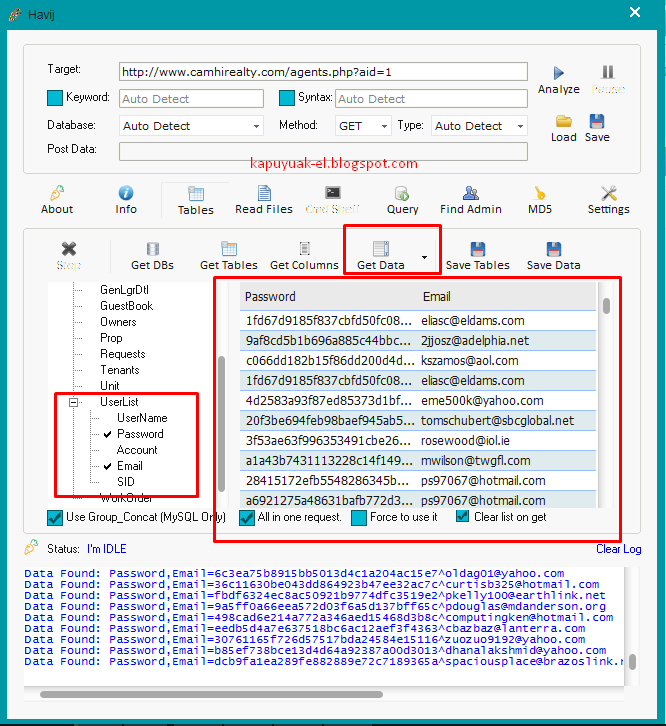Viewport: 666px width, 726px height.
Task: Uncheck the Password column in UserList
Action: [x=107, y=434]
